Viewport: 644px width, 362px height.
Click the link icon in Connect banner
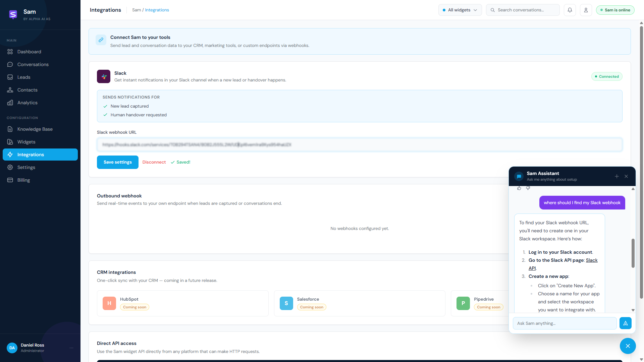click(x=101, y=40)
